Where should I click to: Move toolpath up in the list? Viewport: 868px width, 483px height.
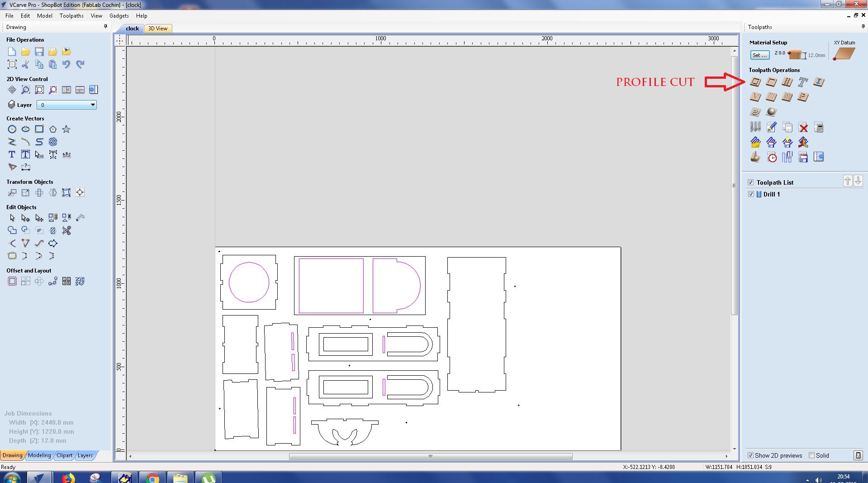pyautogui.click(x=847, y=181)
